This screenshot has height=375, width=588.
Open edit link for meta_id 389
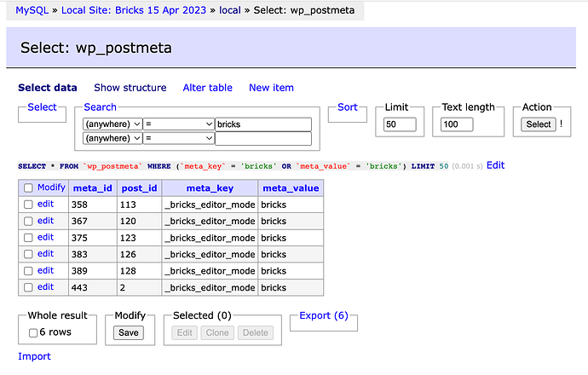click(x=45, y=270)
